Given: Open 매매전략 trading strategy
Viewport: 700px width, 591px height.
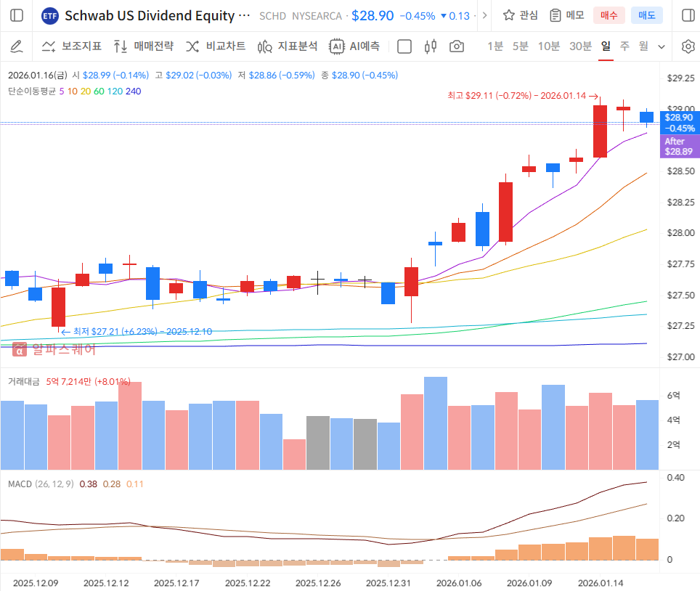Looking at the screenshot, I should click(x=144, y=46).
